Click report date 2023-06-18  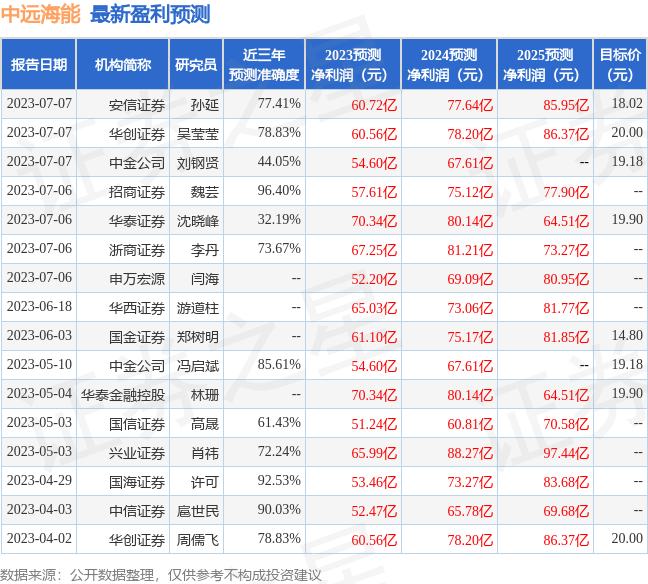pos(39,306)
